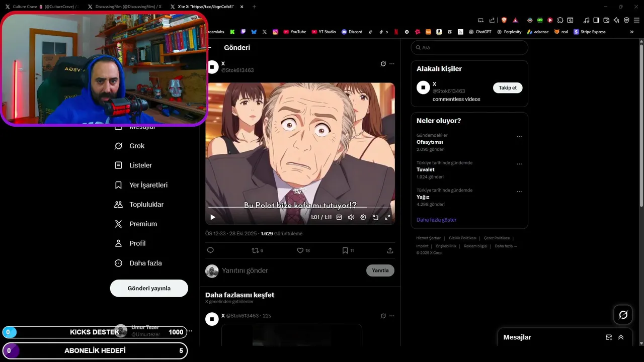Switch to DiscussingFilm browser tab
The width and height of the screenshot is (644, 362).
(124, 7)
